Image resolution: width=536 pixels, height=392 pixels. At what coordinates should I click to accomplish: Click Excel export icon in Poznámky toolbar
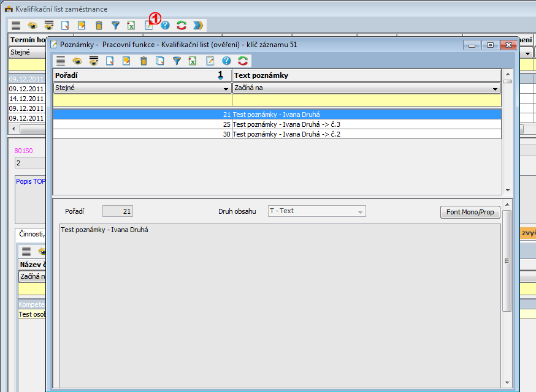click(x=193, y=61)
